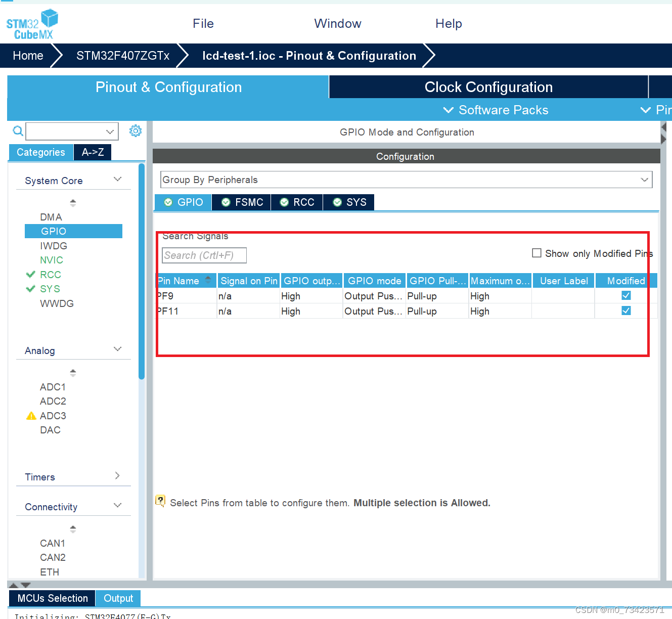
Task: Select the Pinout & Configuration tab
Action: (168, 87)
